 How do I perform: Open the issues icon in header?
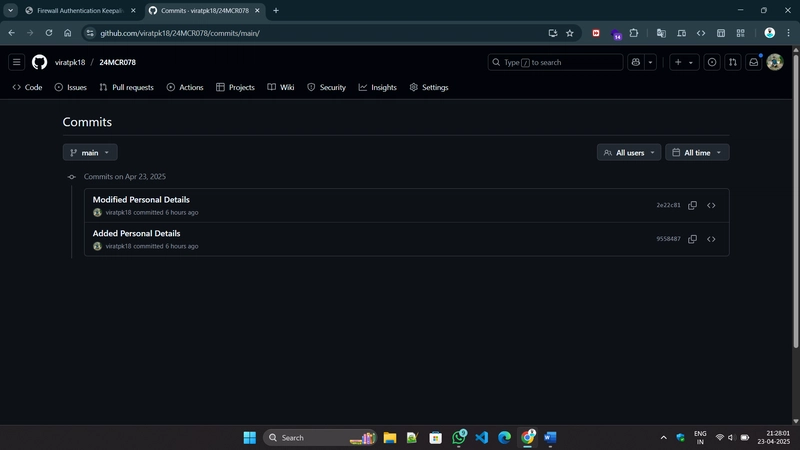712,62
